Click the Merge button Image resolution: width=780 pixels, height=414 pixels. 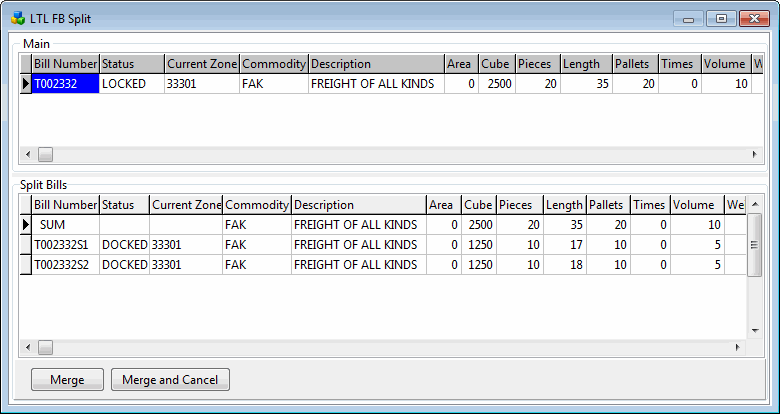click(67, 380)
